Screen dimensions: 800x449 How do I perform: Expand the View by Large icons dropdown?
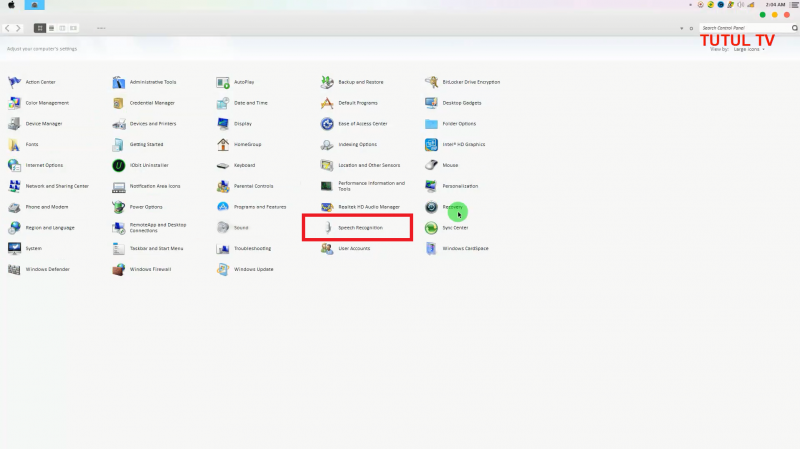(749, 49)
